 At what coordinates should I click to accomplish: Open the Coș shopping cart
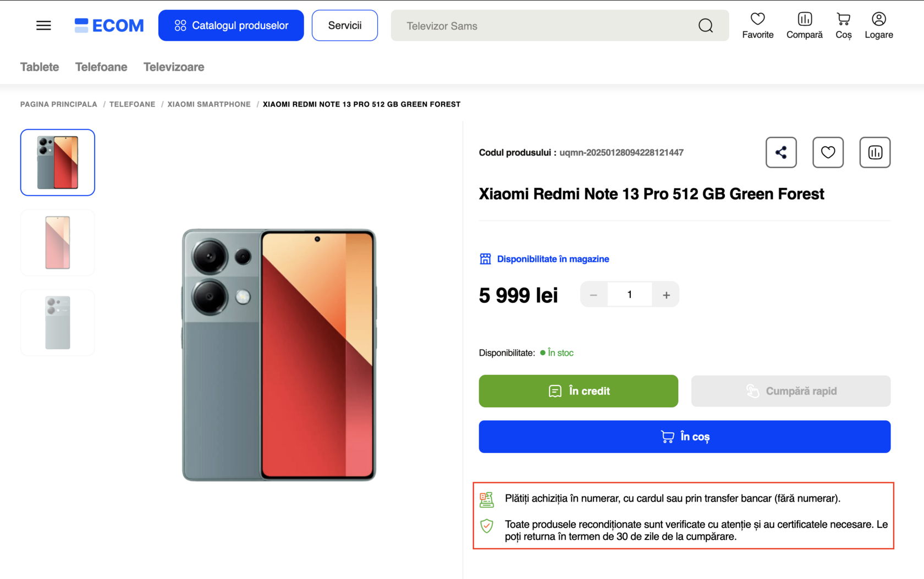pos(843,25)
